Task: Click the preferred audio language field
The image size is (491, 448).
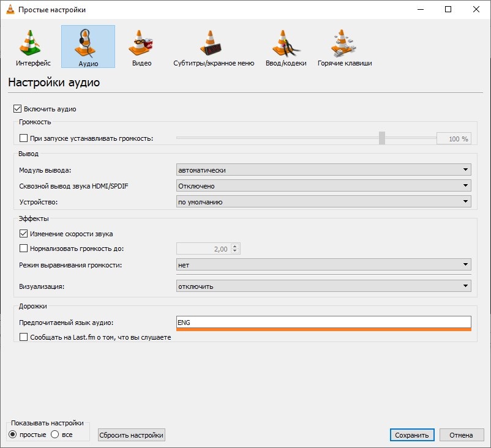Action: pyautogui.click(x=323, y=322)
